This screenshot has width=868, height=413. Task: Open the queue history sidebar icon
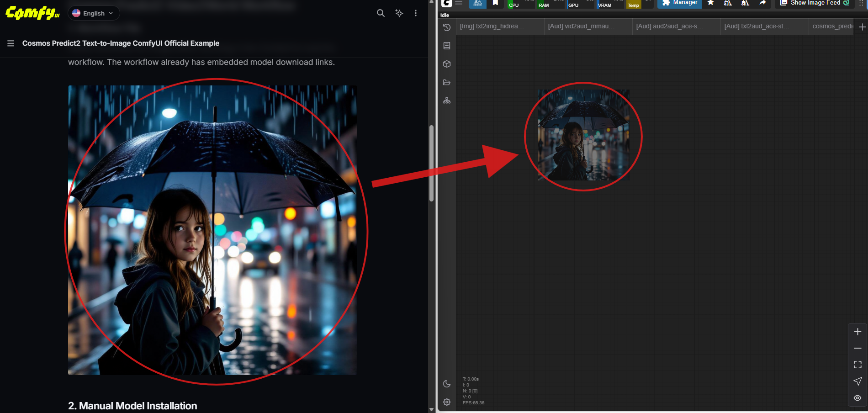point(447,27)
